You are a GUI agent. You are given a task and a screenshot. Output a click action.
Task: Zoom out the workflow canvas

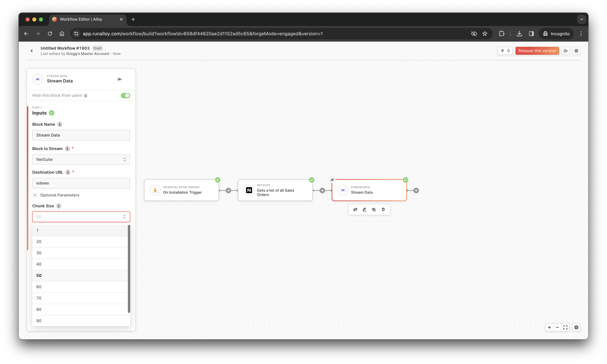coord(557,328)
